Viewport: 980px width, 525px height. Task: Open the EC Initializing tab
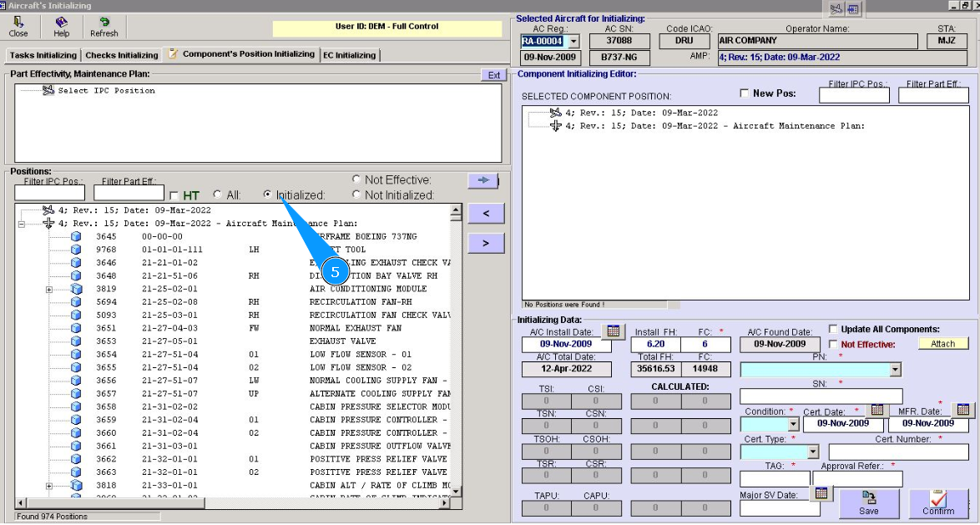tap(350, 55)
